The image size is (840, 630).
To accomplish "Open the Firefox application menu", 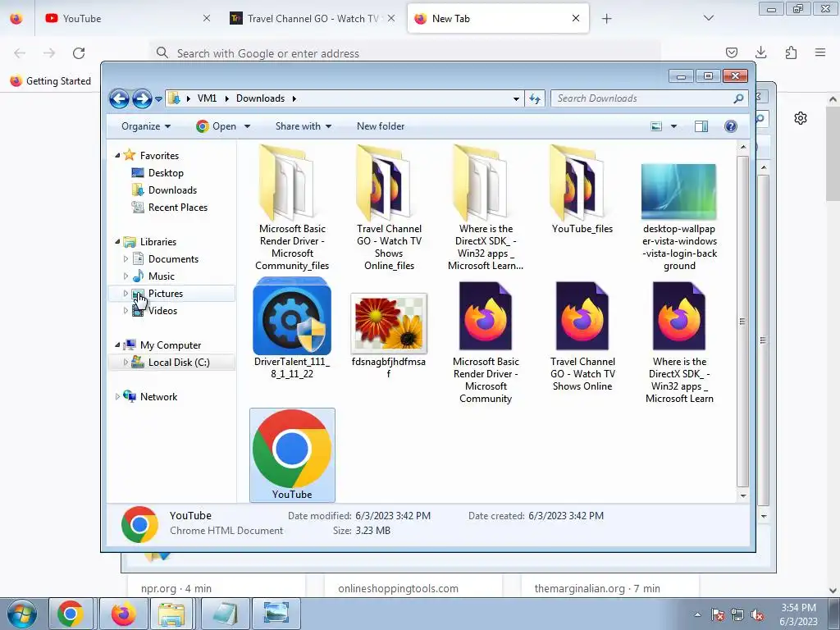I will [x=820, y=52].
